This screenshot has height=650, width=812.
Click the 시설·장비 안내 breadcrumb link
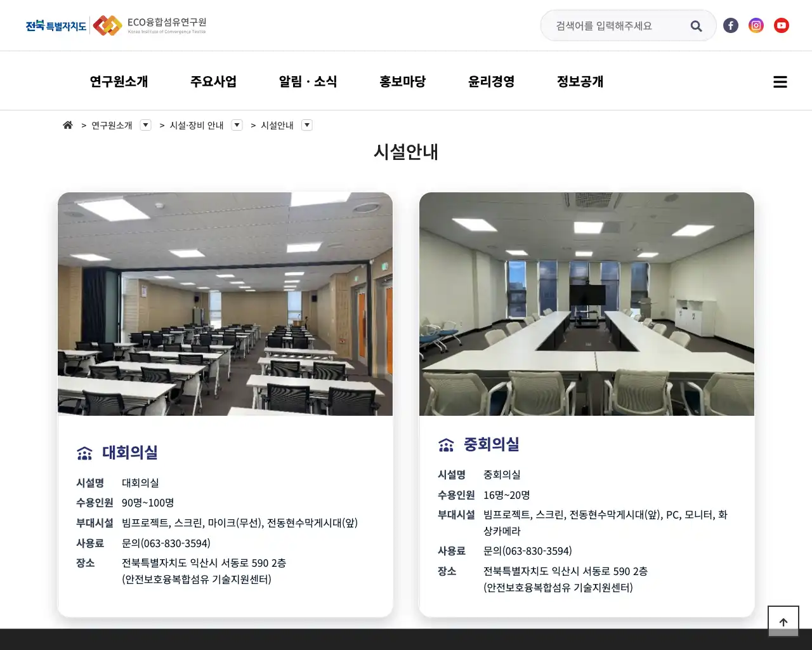(197, 125)
